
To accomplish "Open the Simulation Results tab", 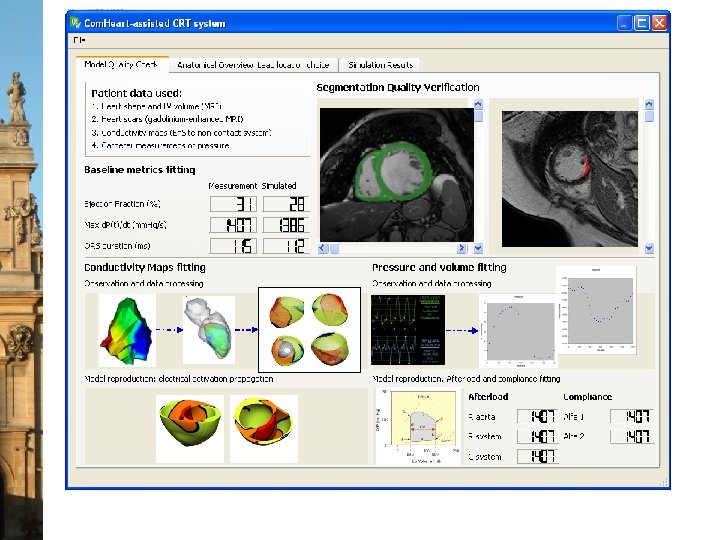I will 380,65.
